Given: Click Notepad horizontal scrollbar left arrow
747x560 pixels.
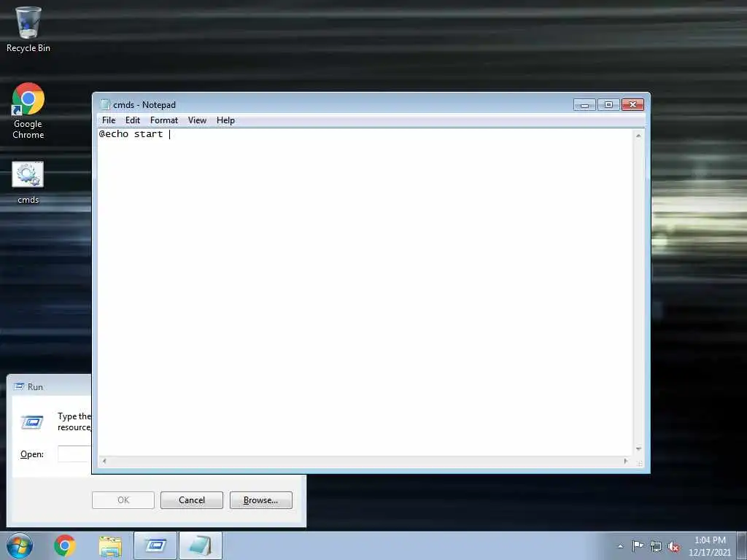Looking at the screenshot, I should pyautogui.click(x=104, y=461).
